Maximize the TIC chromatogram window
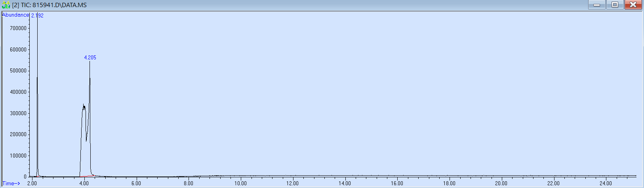 pyautogui.click(x=615, y=5)
